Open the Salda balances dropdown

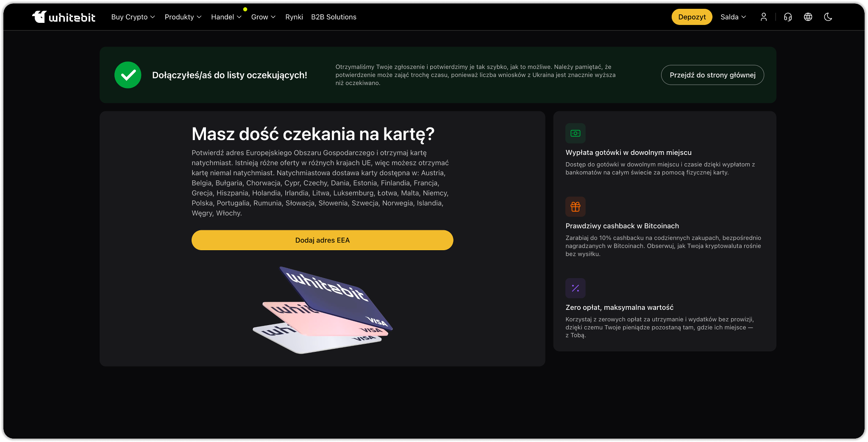[x=733, y=17]
